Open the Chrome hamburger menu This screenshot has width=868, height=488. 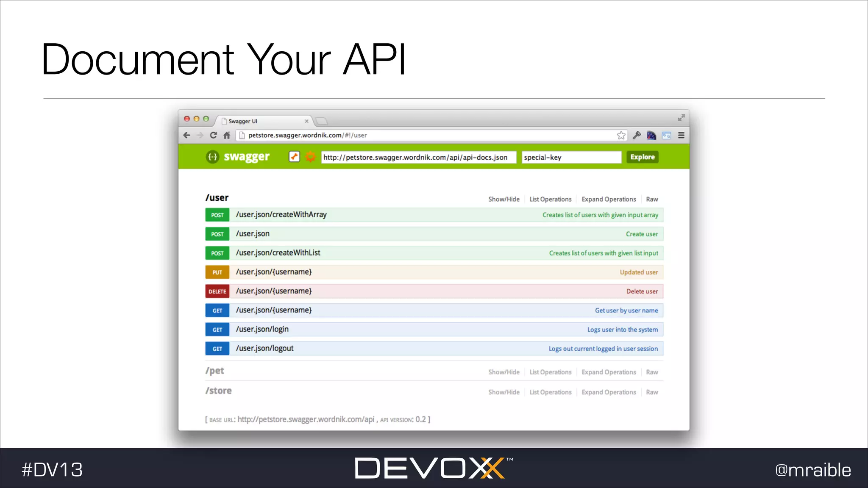pyautogui.click(x=681, y=135)
